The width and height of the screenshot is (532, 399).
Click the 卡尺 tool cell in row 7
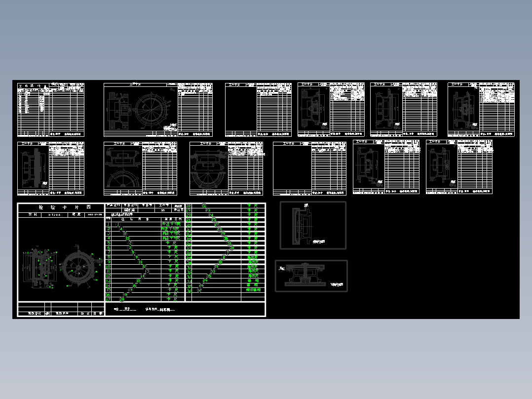coord(172,252)
